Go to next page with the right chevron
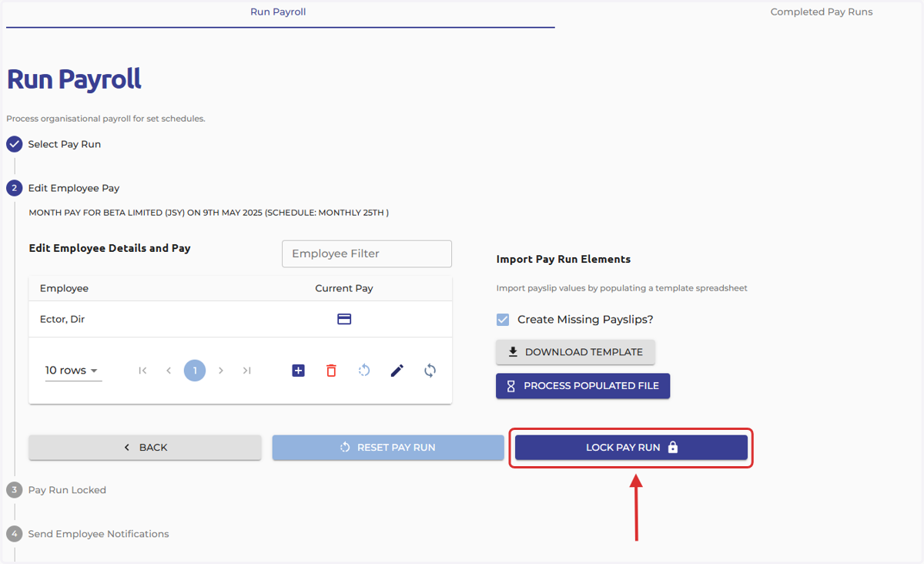The height and width of the screenshot is (564, 924). pos(221,371)
